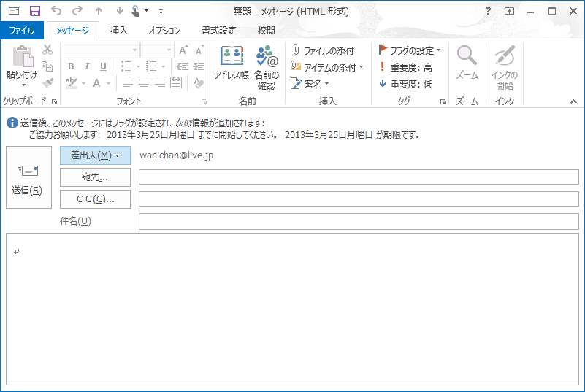
Task: Open Quick Access Toolbar customize arrow
Action: click(x=161, y=12)
